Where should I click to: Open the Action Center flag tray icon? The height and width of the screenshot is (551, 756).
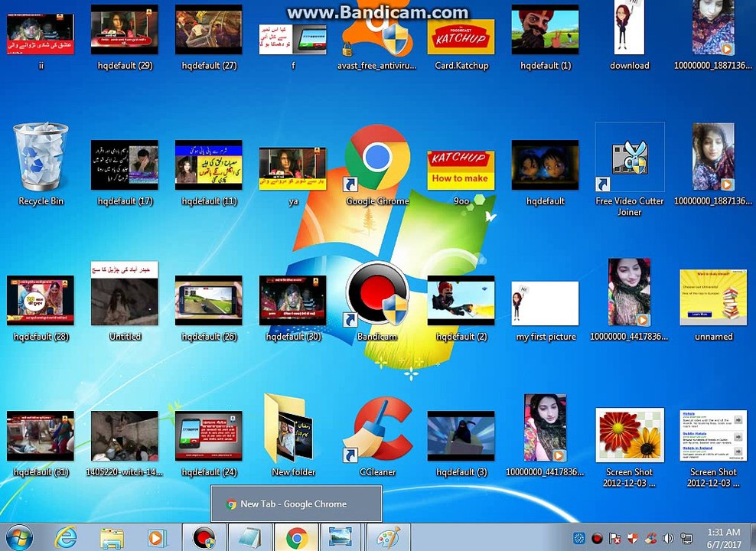click(615, 539)
